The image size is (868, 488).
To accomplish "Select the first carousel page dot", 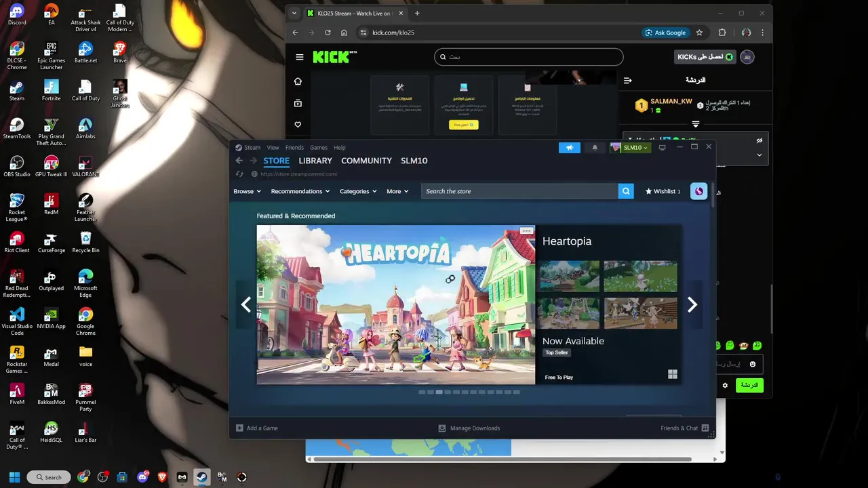I will point(422,392).
